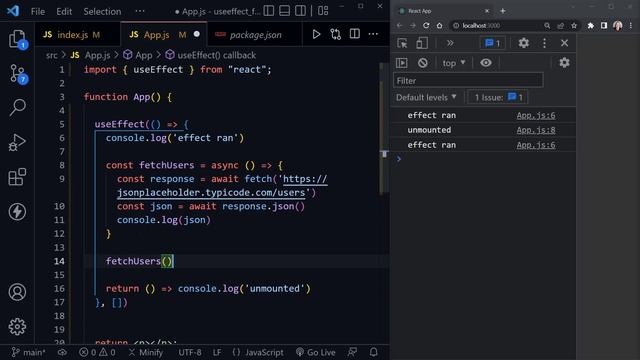640x360 pixels.
Task: Clear the console
Action: click(x=423, y=63)
